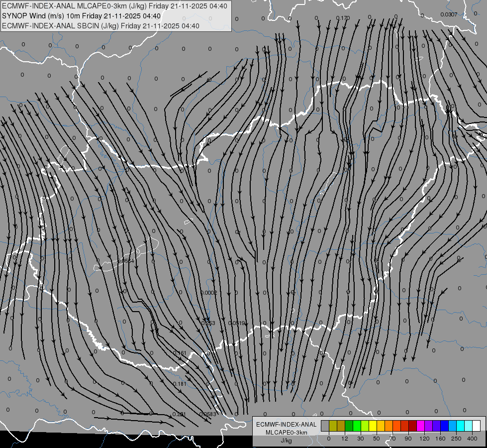Click the map value 0.253
Viewport: 487px width, 448px height.
click(208, 323)
